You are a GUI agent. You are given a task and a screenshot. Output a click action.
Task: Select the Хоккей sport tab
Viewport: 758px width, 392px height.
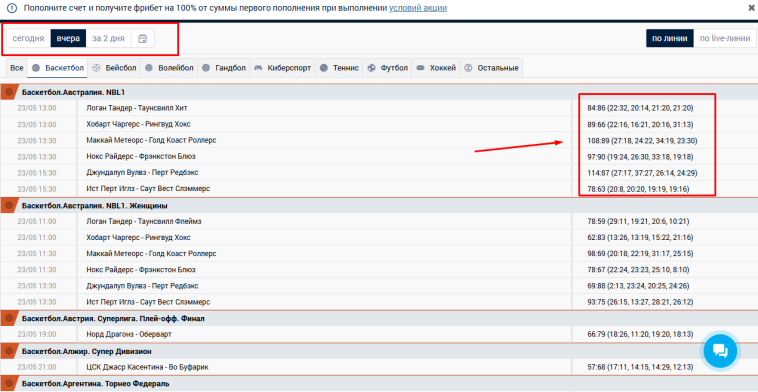point(436,68)
